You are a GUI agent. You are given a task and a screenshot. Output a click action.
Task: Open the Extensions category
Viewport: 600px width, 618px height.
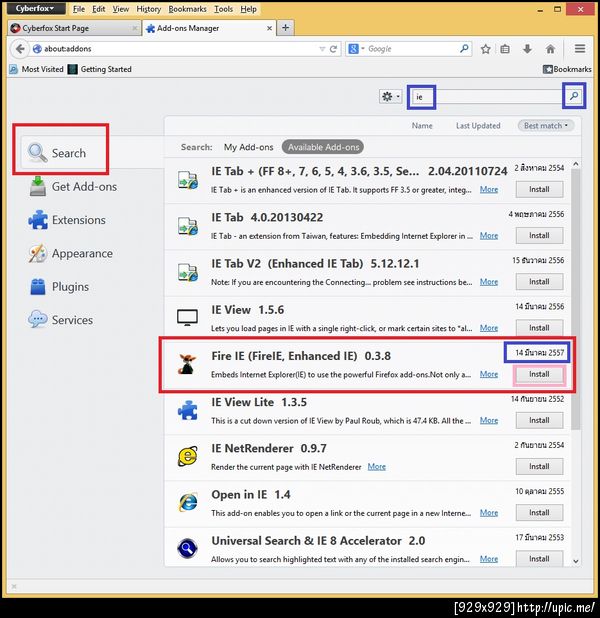tap(67, 220)
